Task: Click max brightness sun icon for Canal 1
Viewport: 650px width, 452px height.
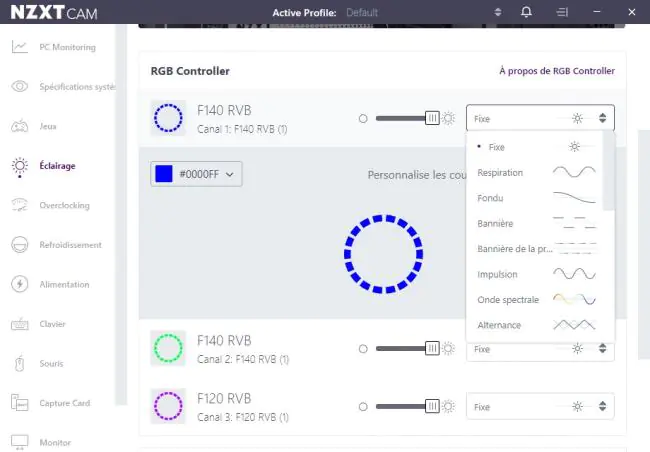Action: tap(448, 118)
